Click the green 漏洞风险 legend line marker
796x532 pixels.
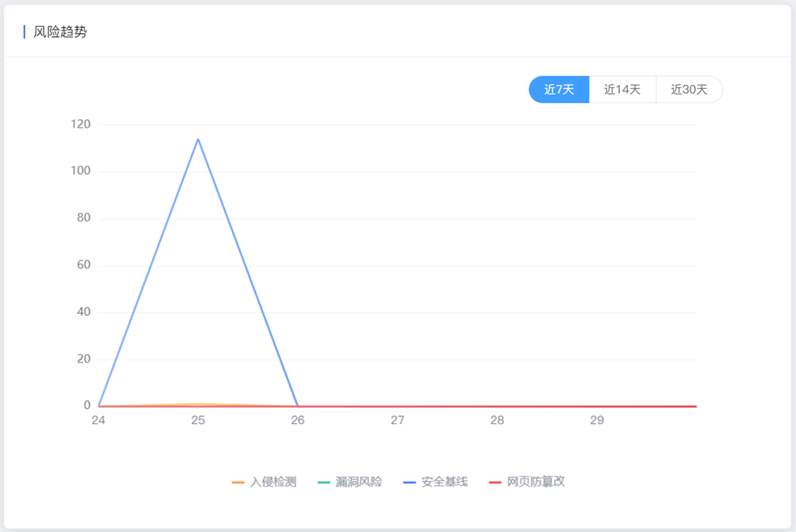[324, 482]
